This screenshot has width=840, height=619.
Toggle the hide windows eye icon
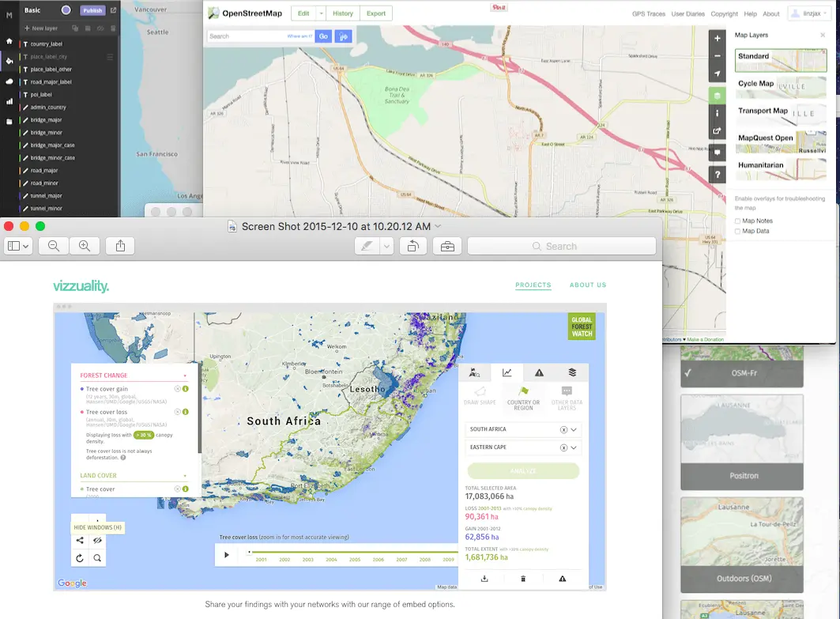coord(97,540)
